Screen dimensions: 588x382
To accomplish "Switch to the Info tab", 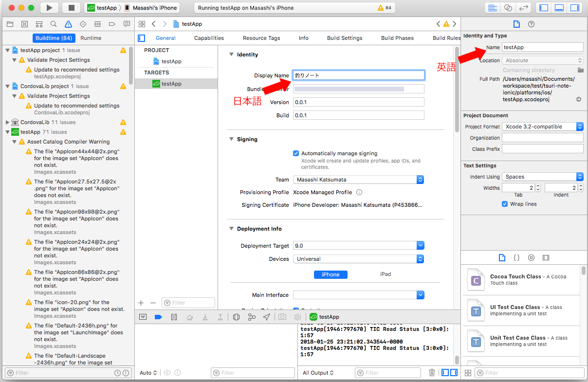I will [304, 38].
